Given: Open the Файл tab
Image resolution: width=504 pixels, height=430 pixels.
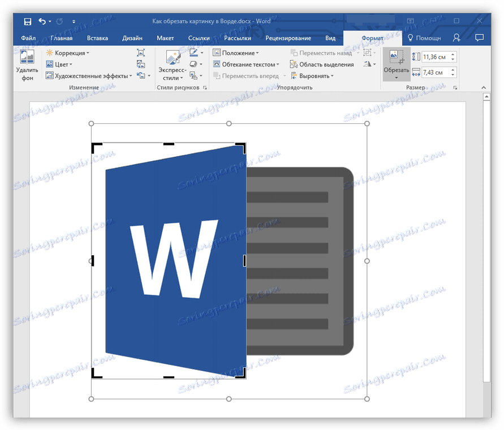Looking at the screenshot, I should 28,38.
